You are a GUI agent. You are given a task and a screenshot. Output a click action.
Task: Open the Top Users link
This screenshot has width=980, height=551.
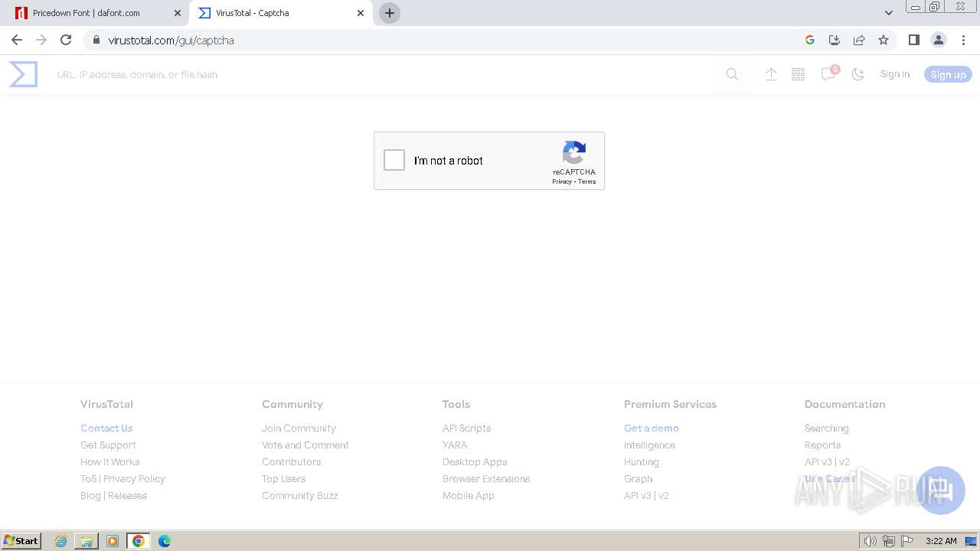283,478
